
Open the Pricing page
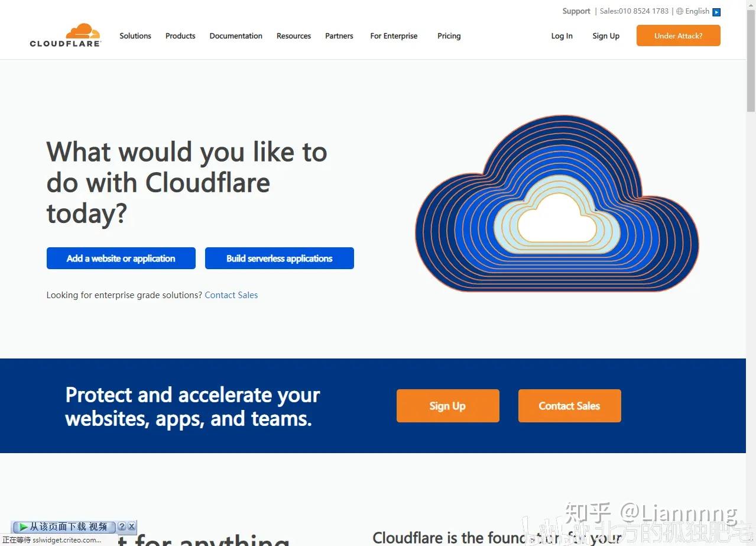(x=449, y=36)
